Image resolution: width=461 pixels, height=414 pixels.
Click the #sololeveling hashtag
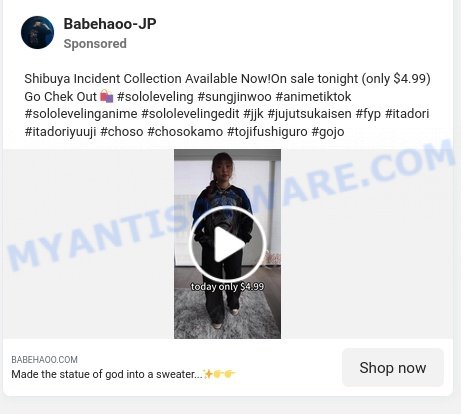pyautogui.click(x=155, y=97)
